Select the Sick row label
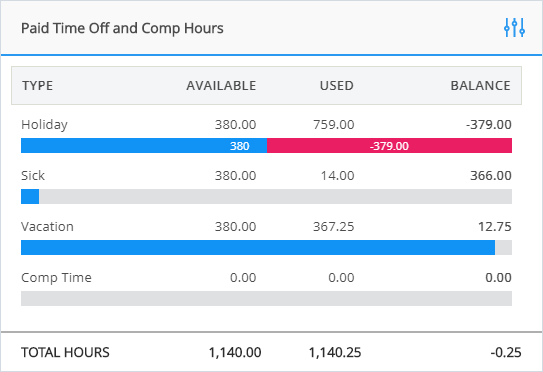This screenshot has height=372, width=543. pyautogui.click(x=33, y=176)
